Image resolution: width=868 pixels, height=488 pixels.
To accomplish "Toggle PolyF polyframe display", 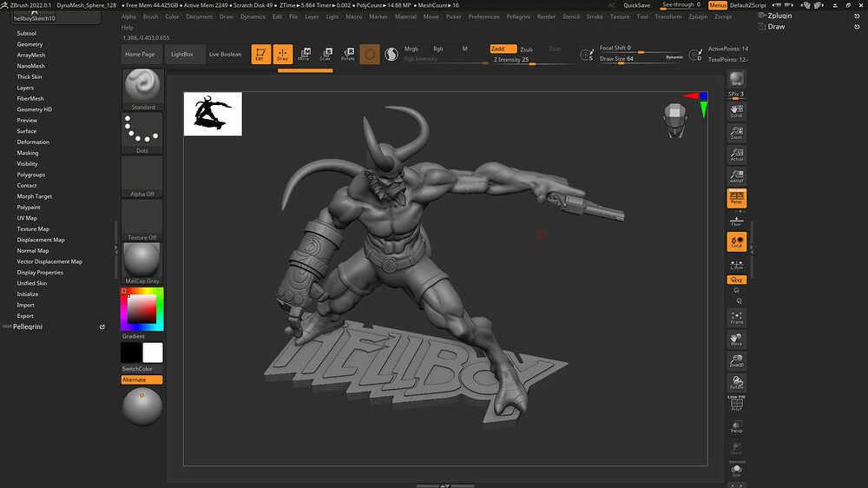I will 736,404.
